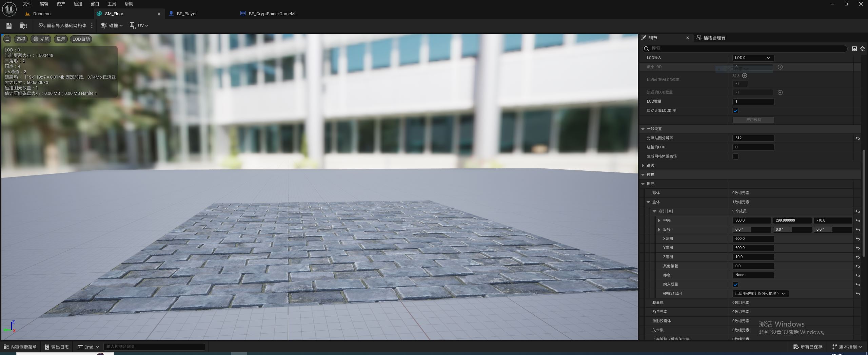Toggle Auto Compute LOD Distances checkbox
868x355 pixels.
(x=735, y=111)
